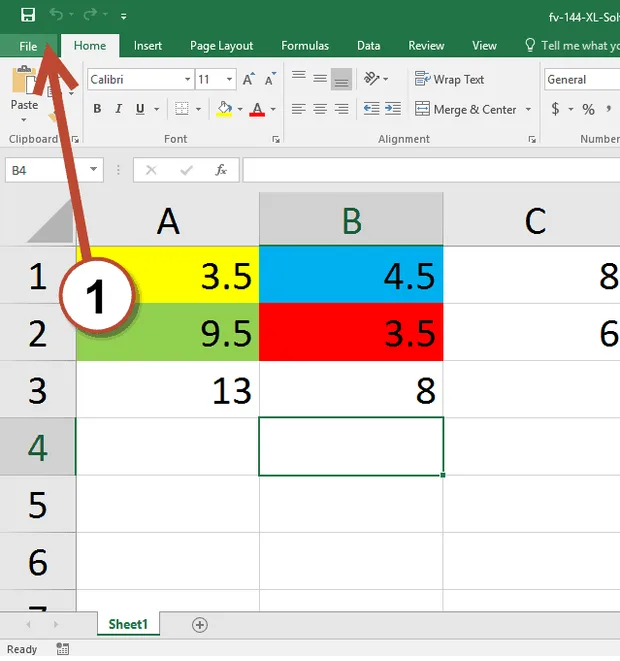Select Center horizontal align icon
This screenshot has width=620, height=661.
pyautogui.click(x=320, y=109)
